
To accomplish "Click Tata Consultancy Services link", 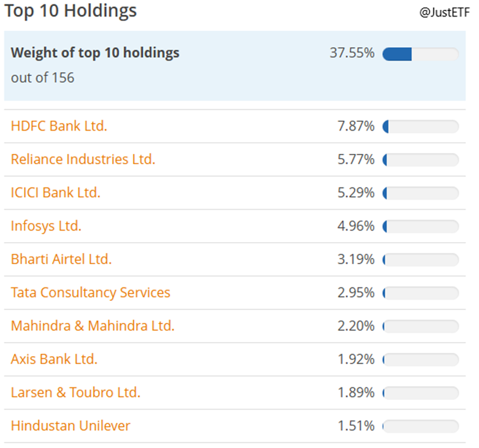I will (x=90, y=292).
